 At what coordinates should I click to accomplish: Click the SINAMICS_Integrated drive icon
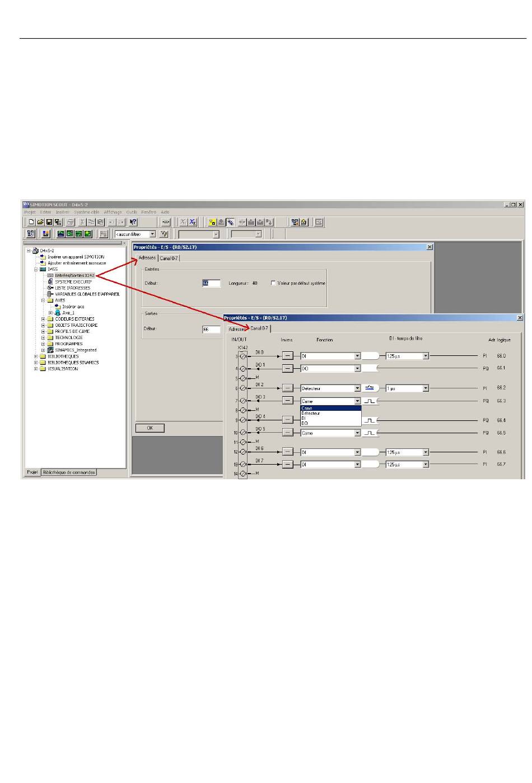[50, 350]
